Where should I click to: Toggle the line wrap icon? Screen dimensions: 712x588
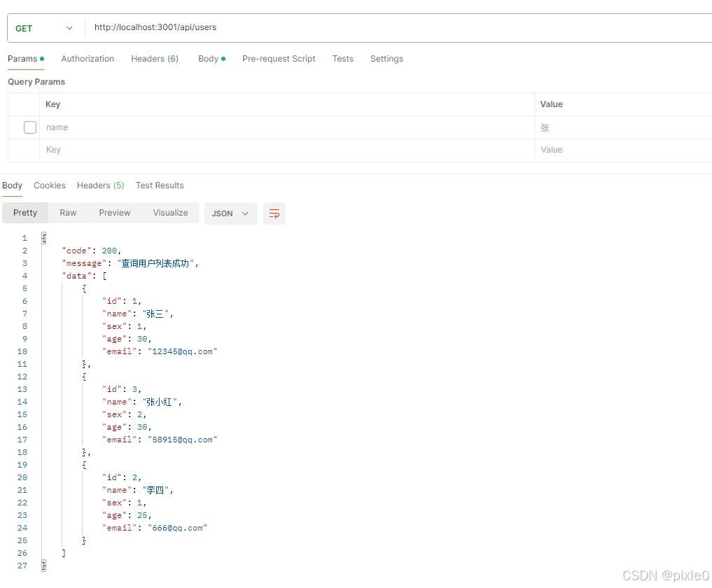pos(274,213)
